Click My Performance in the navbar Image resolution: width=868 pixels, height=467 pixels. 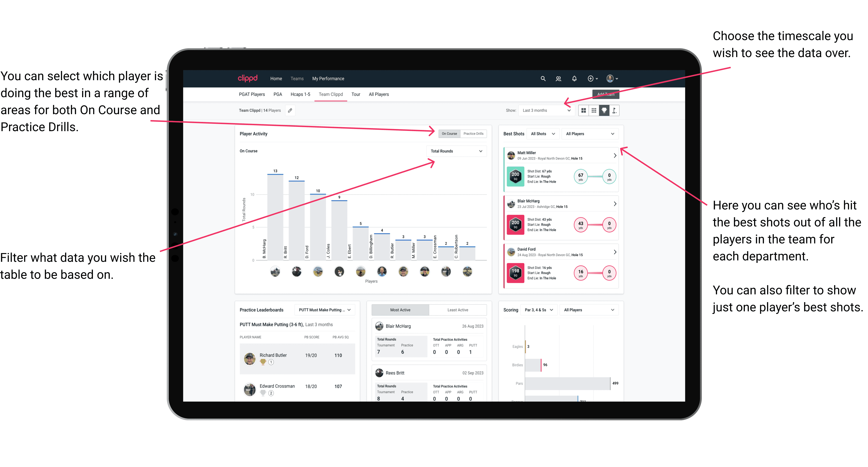[328, 79]
